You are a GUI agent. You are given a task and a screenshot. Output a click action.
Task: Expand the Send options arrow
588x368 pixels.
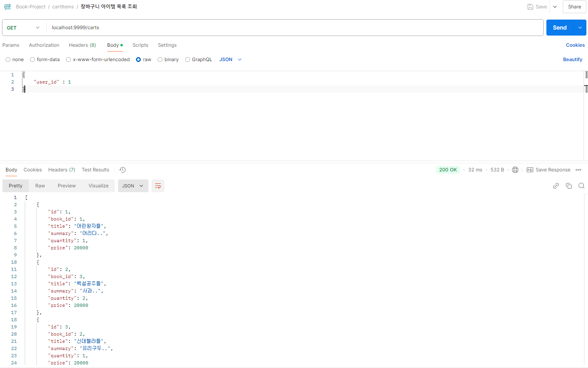(580, 28)
